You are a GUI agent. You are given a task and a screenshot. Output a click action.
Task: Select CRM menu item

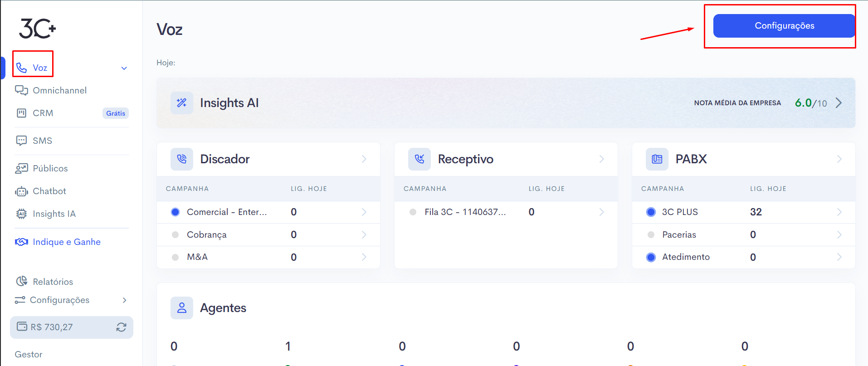tap(43, 113)
